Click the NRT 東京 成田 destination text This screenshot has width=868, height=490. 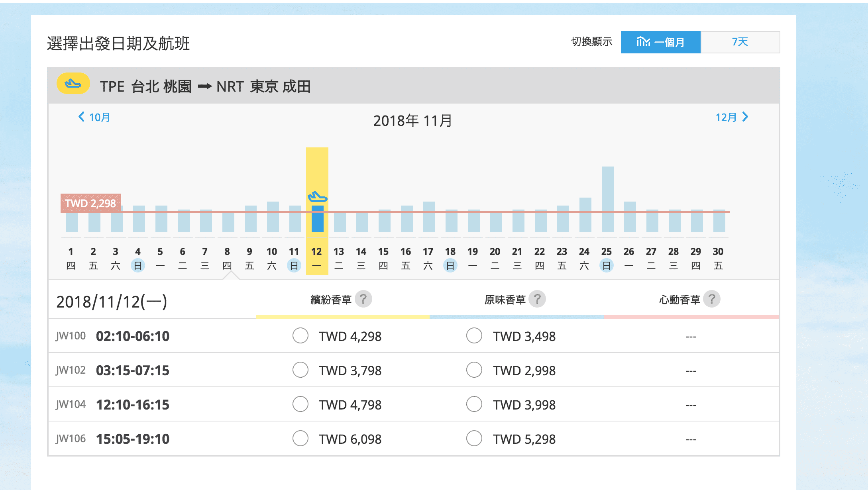click(263, 86)
